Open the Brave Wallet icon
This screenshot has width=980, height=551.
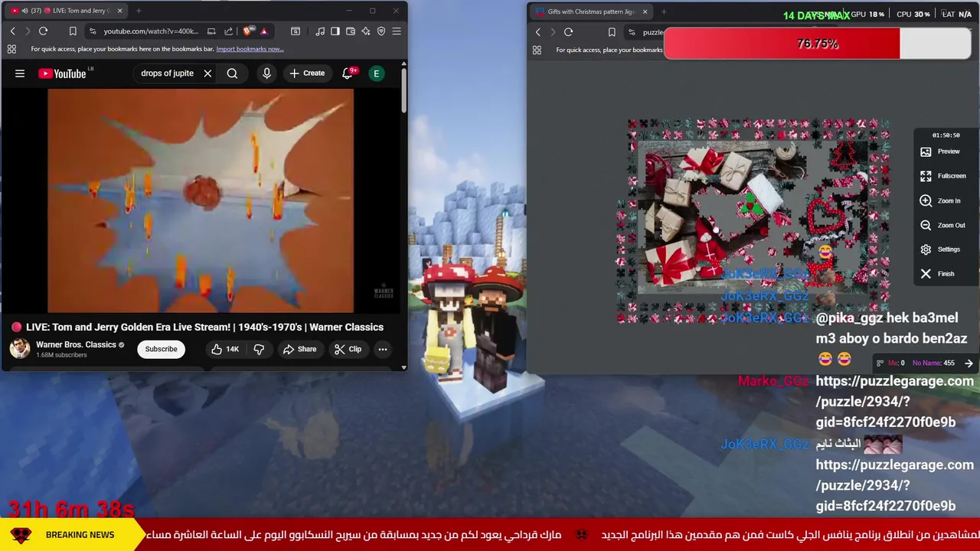pos(351,31)
